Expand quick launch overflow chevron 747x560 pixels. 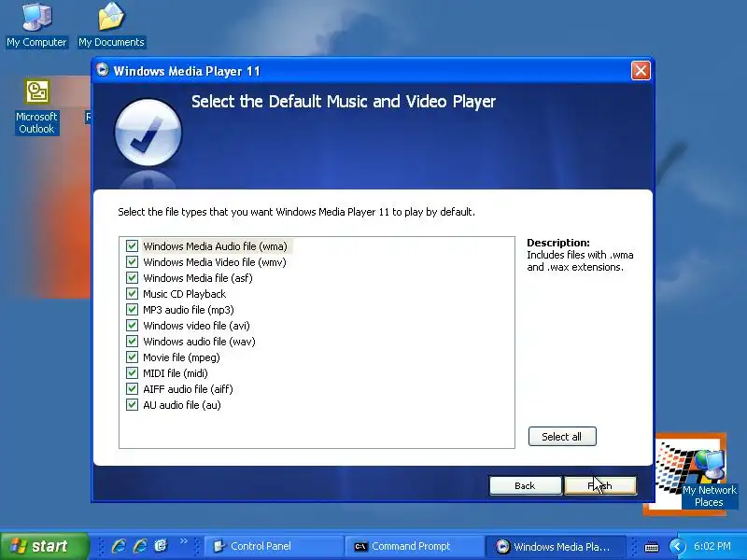tap(184, 541)
